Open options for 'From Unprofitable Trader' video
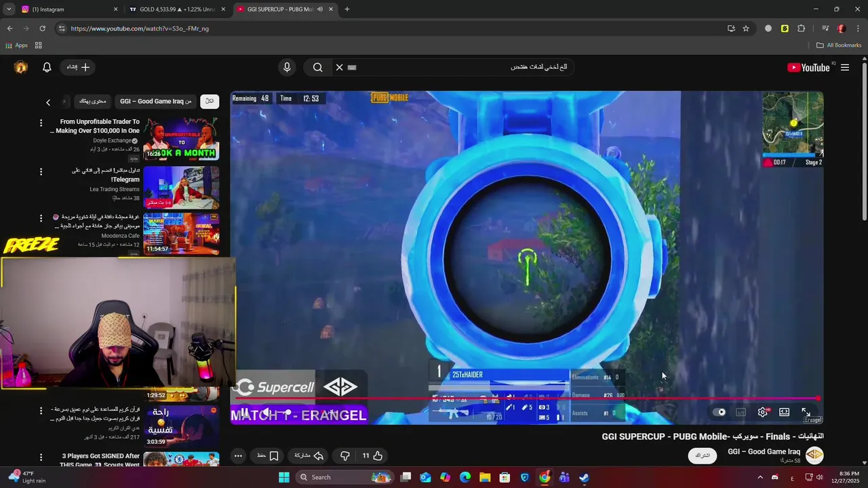This screenshot has height=488, width=868. click(x=41, y=123)
